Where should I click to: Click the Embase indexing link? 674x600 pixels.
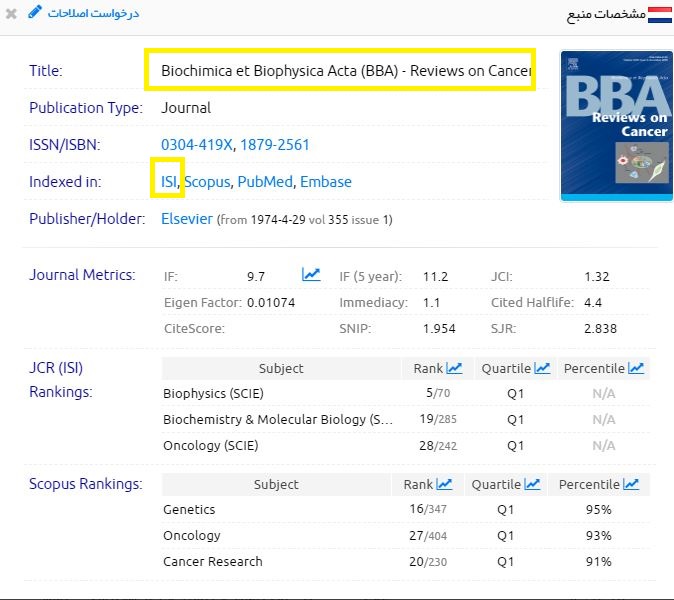point(326,182)
